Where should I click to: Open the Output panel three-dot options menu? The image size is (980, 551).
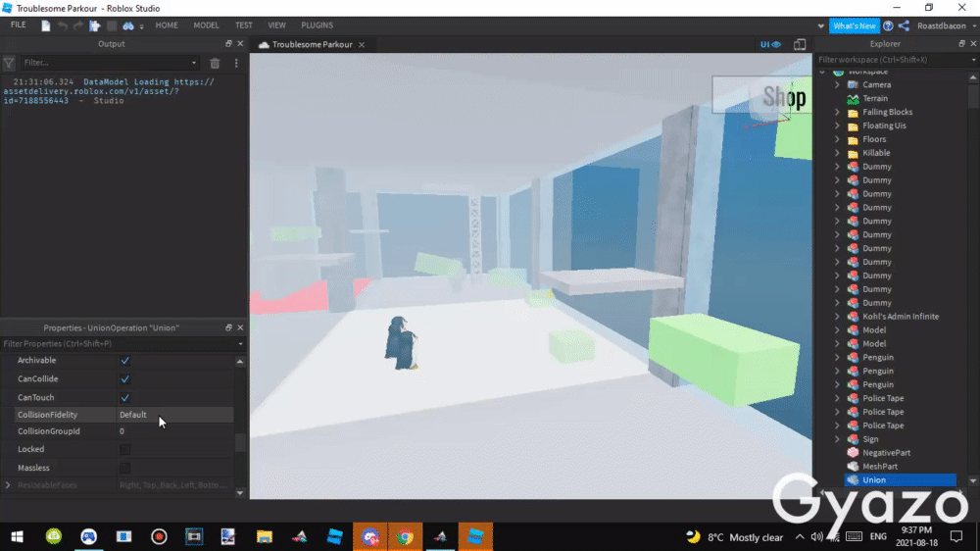coord(236,63)
